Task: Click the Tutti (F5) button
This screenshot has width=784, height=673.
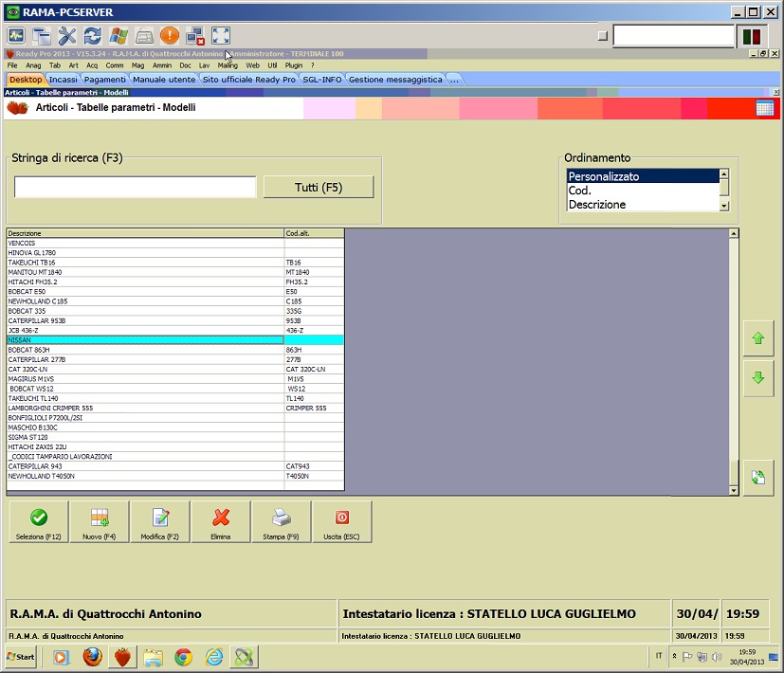Action: coord(319,187)
